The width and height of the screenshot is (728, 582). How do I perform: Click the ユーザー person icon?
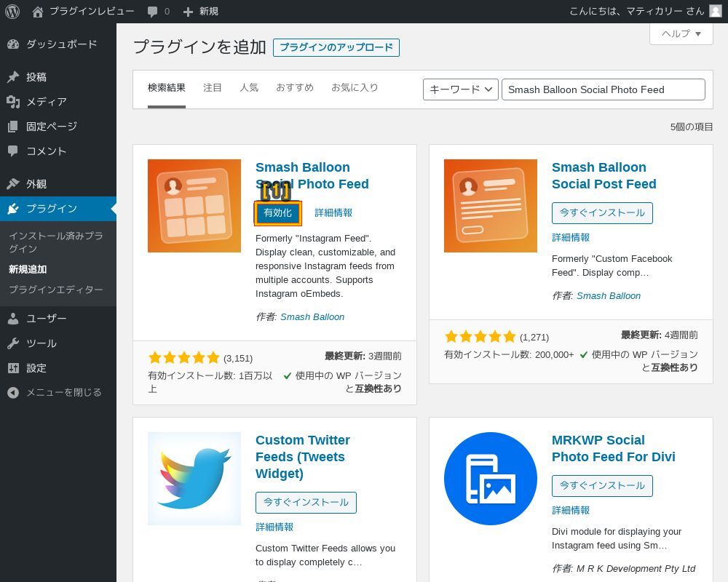point(13,319)
